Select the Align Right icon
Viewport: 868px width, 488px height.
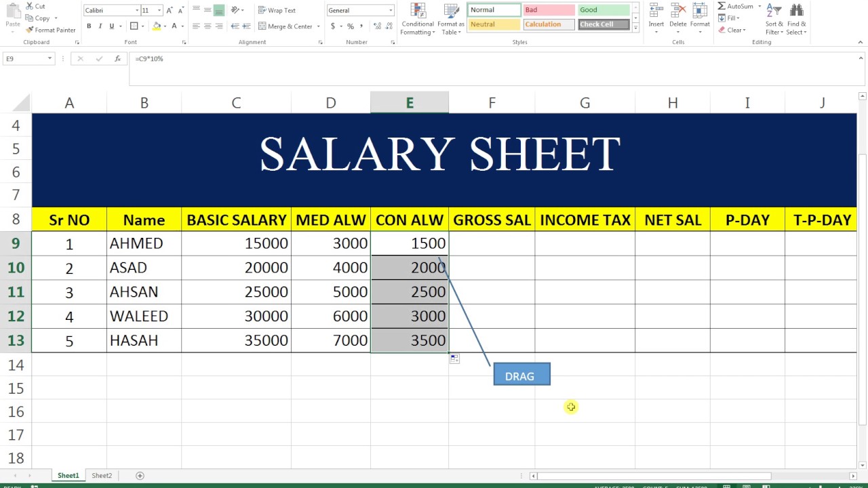pos(218,26)
